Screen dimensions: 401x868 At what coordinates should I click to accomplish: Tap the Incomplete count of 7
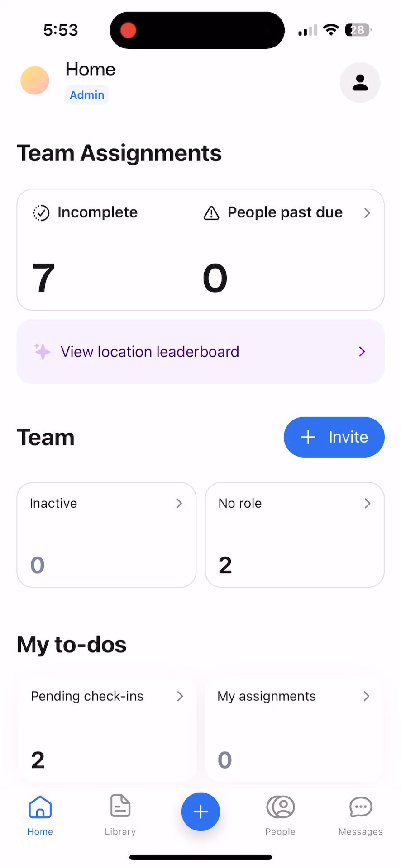(x=43, y=278)
